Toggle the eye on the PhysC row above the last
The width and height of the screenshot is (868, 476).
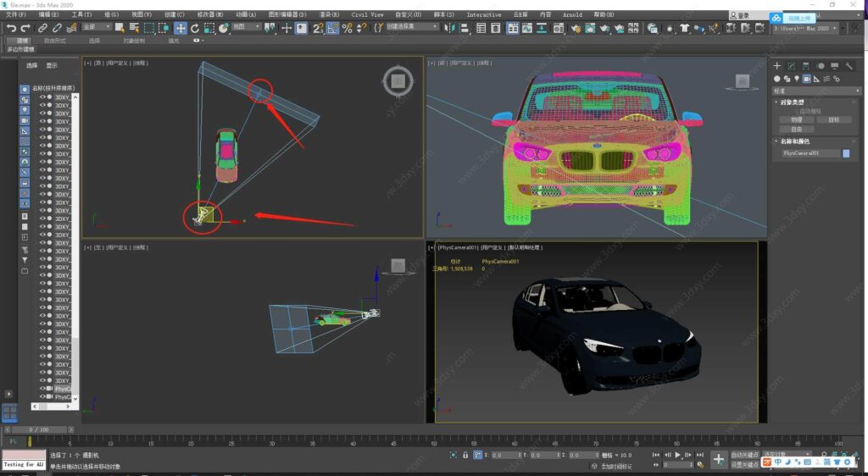pos(42,389)
